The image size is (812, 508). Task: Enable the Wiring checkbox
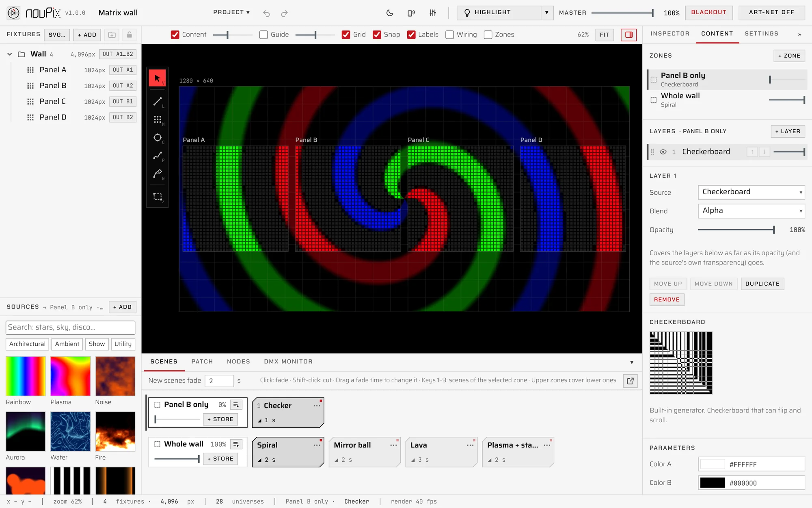pos(449,35)
